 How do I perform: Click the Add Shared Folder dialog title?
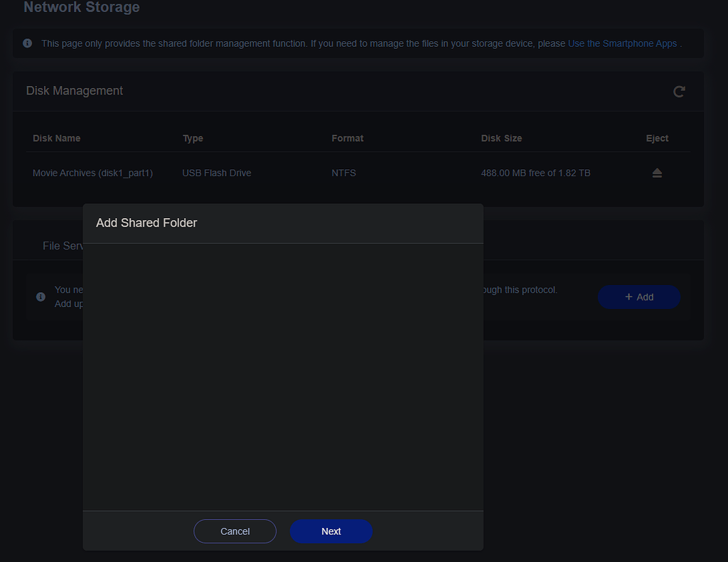point(146,222)
